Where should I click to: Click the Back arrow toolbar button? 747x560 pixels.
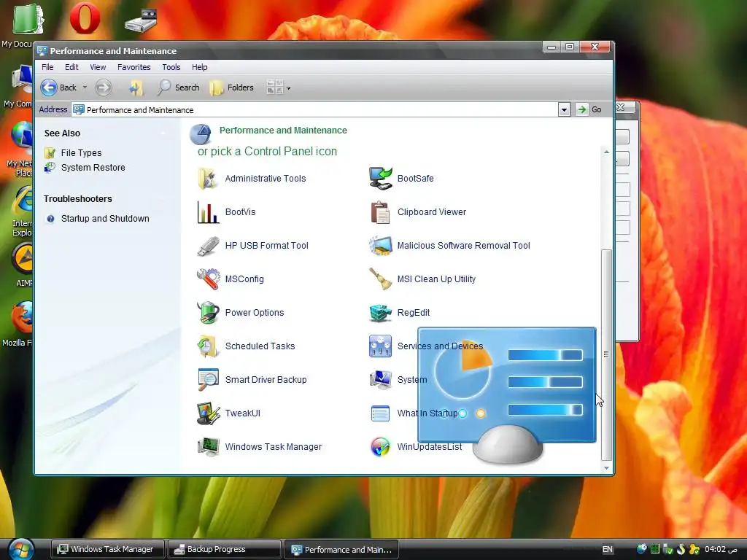[58, 87]
